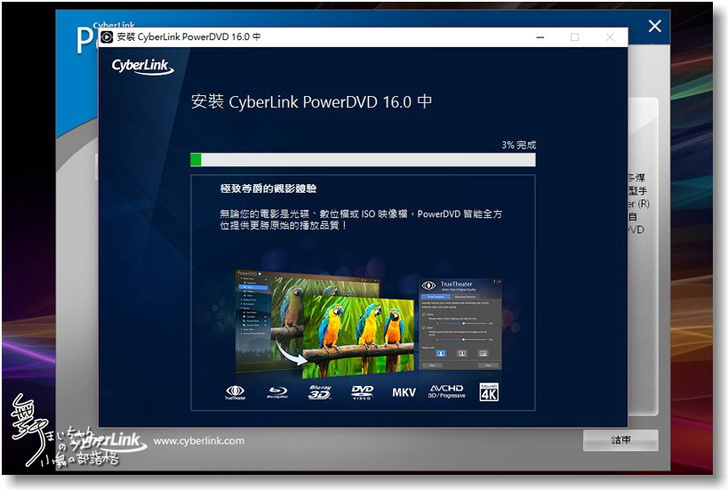Open the www.cyberlink.com link

(199, 441)
